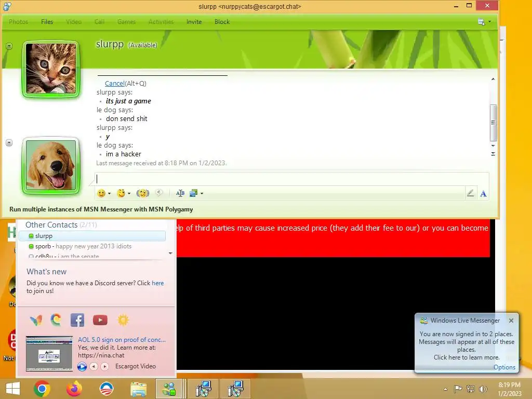Go to next video item arrow
532x399 pixels.
[105, 366]
